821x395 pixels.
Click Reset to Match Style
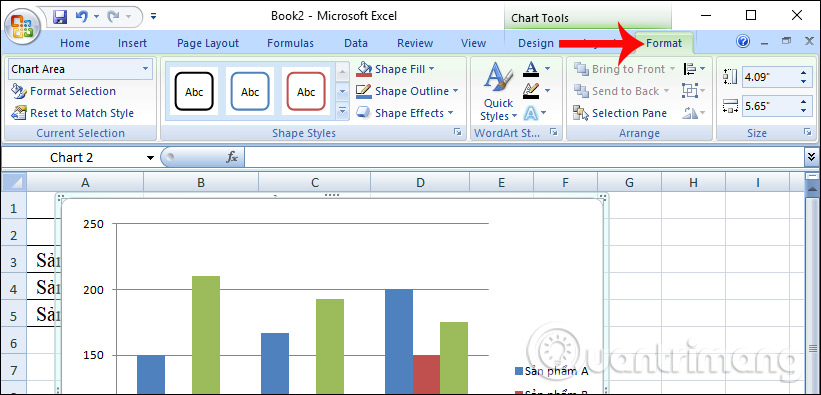pos(72,113)
